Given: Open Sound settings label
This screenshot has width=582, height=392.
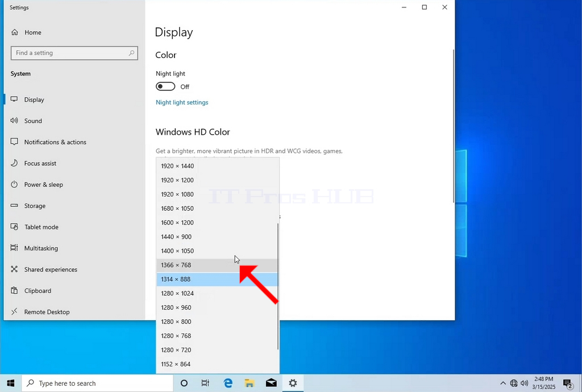Looking at the screenshot, I should [x=33, y=121].
